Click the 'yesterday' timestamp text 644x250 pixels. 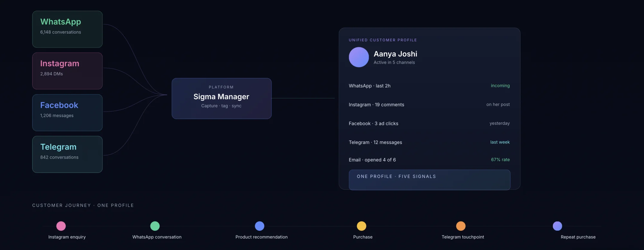499,123
